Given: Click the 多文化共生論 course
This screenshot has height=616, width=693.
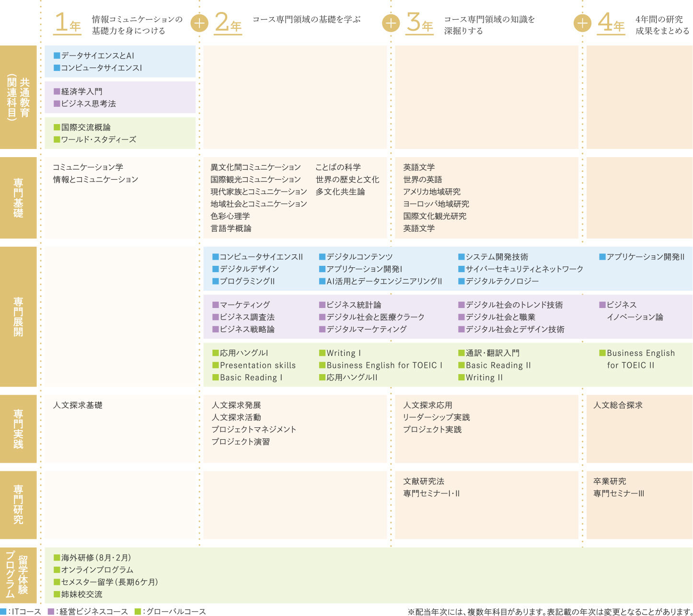Looking at the screenshot, I should click(340, 192).
